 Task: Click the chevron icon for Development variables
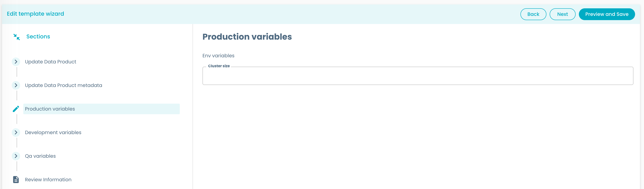pos(16,132)
